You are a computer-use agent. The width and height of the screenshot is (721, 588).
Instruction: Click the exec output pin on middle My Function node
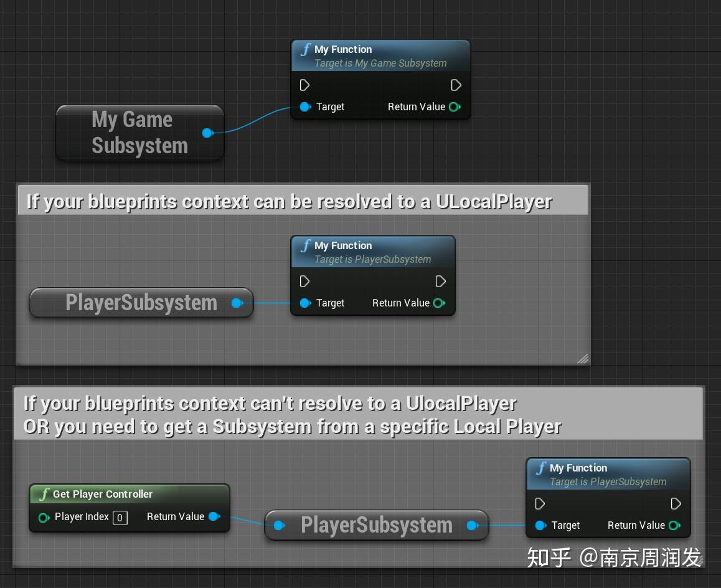441,281
